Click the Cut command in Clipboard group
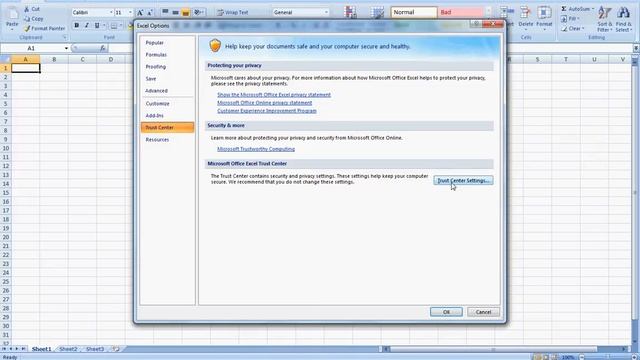 pyautogui.click(x=32, y=9)
